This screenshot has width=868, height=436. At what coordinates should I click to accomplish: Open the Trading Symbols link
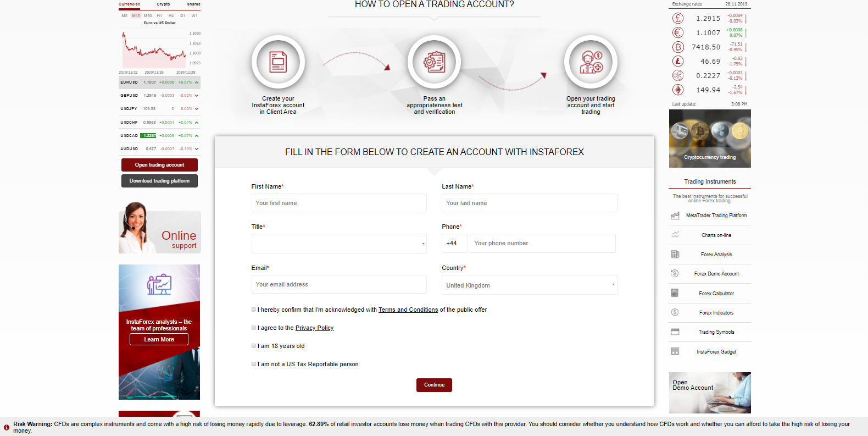(716, 332)
